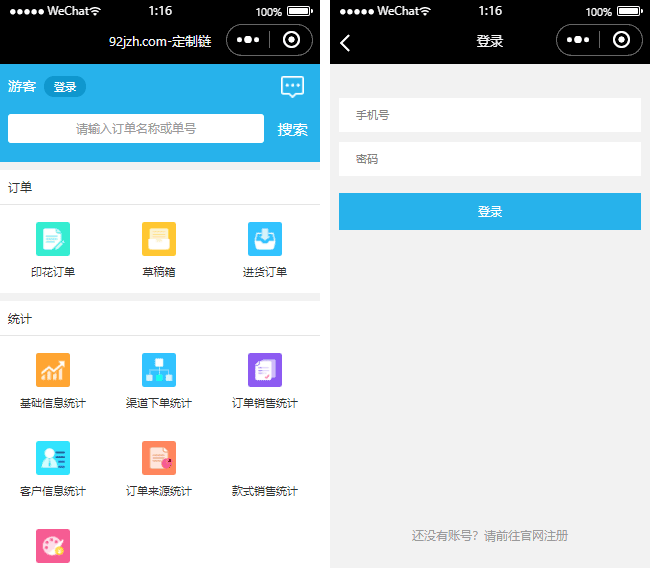Viewport: 650px width, 568px height.
Task: Tap the battery indicator on left phone
Action: tap(300, 11)
